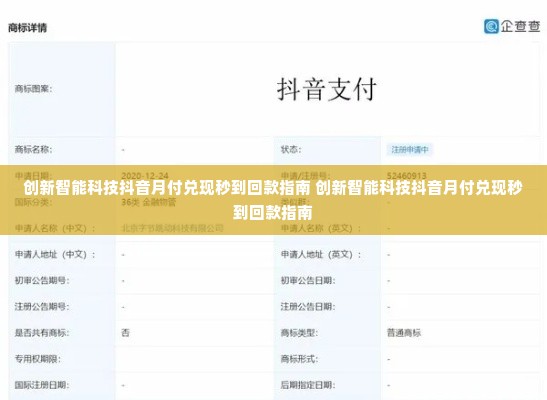Open the 北京字节跳动科技有限公司 applicant link
The height and width of the screenshot is (400, 547).
(x=172, y=228)
